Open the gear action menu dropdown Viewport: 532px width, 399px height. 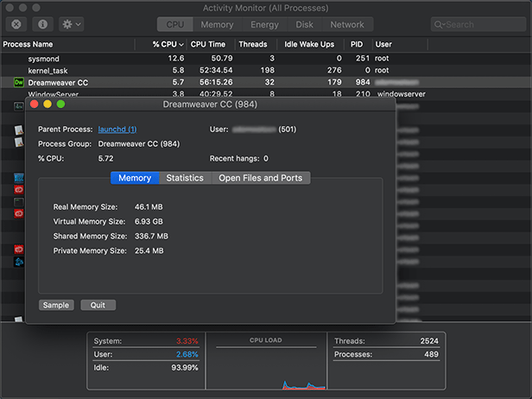coord(71,24)
